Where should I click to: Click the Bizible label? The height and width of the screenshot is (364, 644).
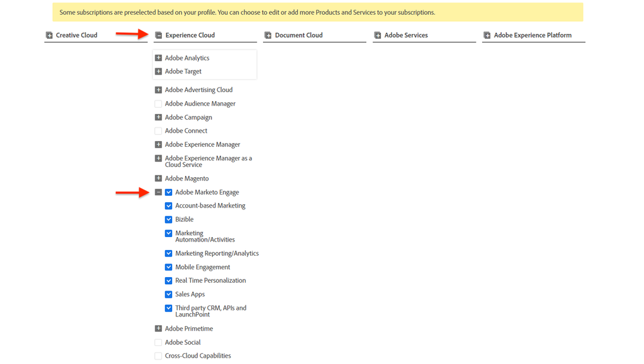click(184, 220)
